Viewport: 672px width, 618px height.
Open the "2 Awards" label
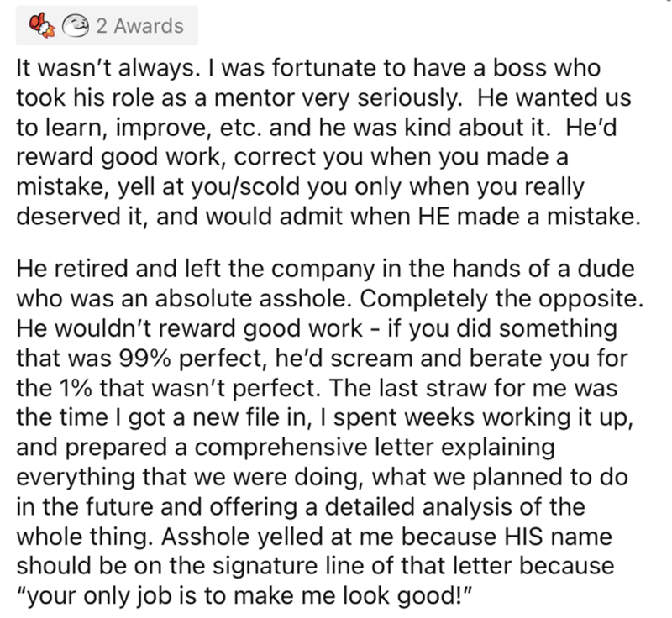(138, 26)
